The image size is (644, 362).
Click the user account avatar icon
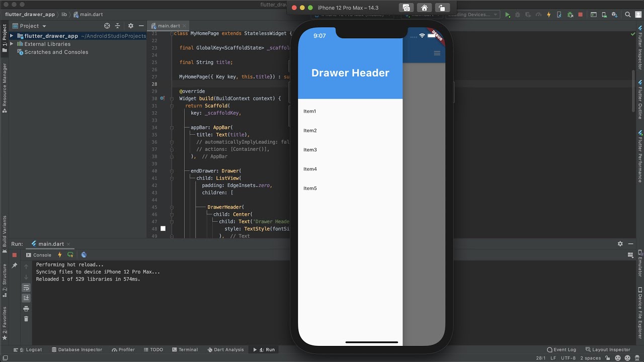click(x=638, y=15)
